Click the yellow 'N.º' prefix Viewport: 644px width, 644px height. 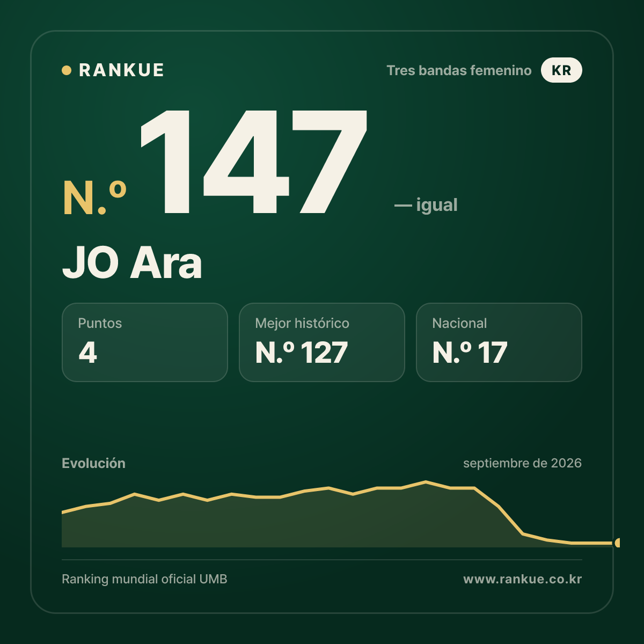(x=95, y=199)
